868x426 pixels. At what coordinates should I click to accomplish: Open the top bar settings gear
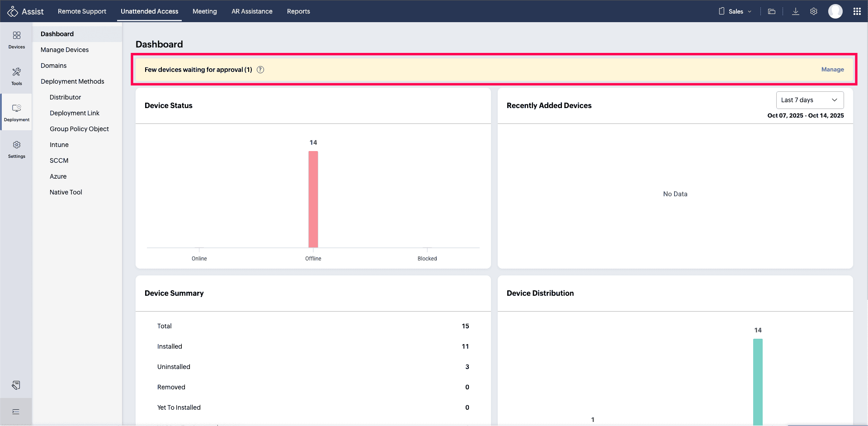click(814, 11)
